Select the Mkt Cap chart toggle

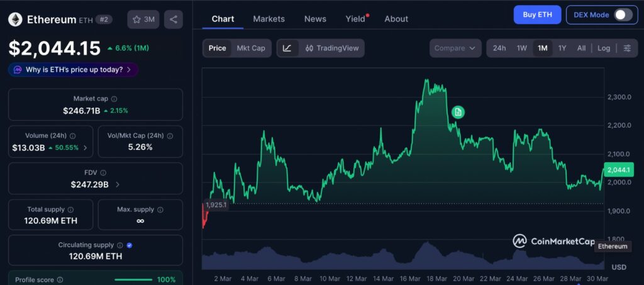tap(251, 48)
